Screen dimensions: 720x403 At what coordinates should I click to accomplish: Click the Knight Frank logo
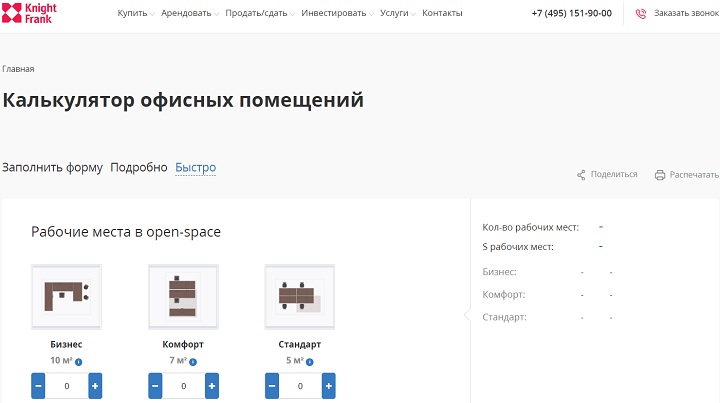[x=29, y=13]
